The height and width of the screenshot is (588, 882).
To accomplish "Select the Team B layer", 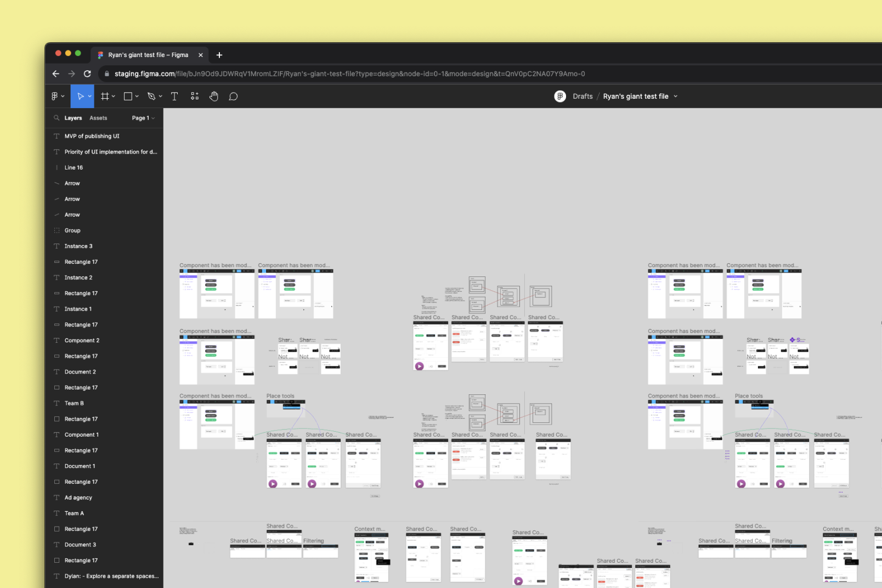I will click(74, 403).
